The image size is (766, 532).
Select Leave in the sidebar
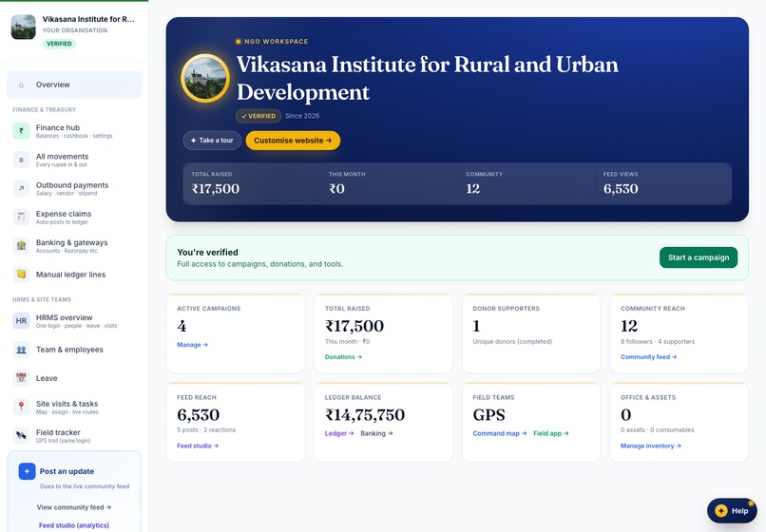pos(74,378)
